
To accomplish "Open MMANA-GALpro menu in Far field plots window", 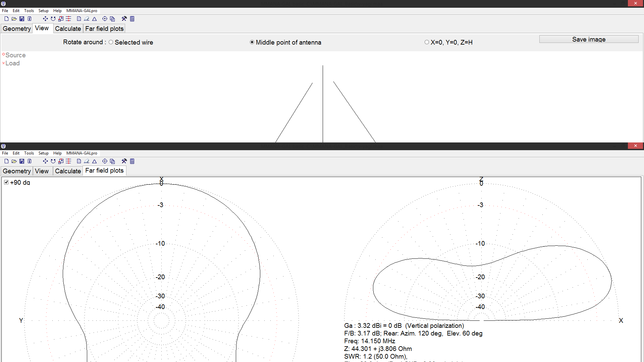I will click(x=82, y=153).
